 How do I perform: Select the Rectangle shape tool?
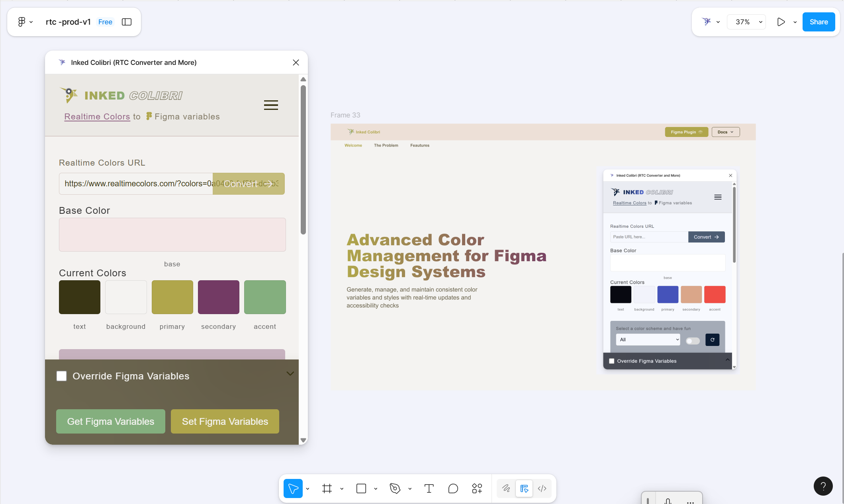[x=361, y=488]
